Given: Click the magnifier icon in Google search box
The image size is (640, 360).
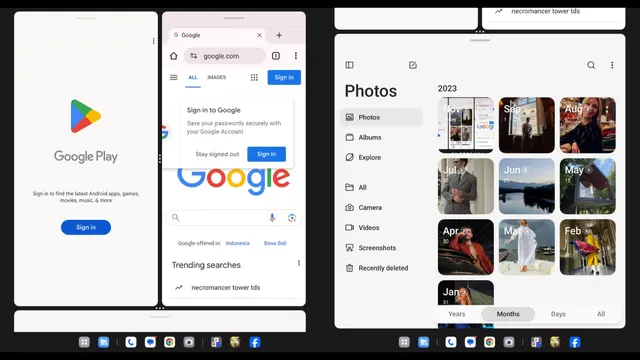Looking at the screenshot, I should click(176, 218).
